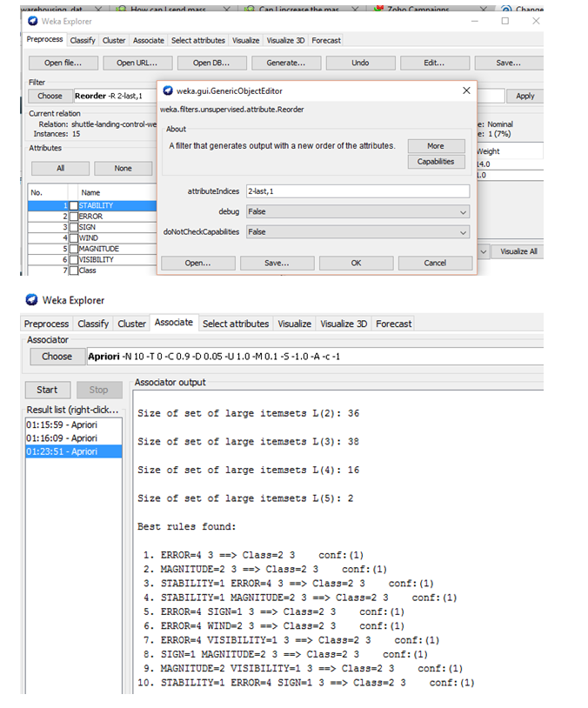Cancel the GenericObjectEditor dialog
The width and height of the screenshot is (588, 708).
[435, 264]
